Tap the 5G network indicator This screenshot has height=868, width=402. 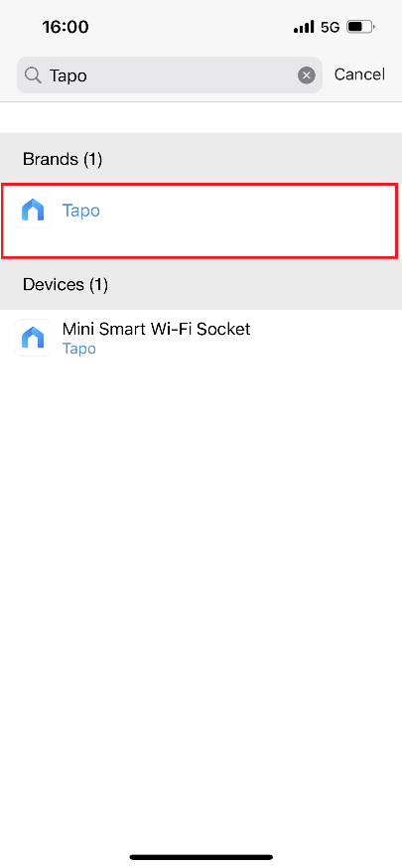(x=330, y=27)
